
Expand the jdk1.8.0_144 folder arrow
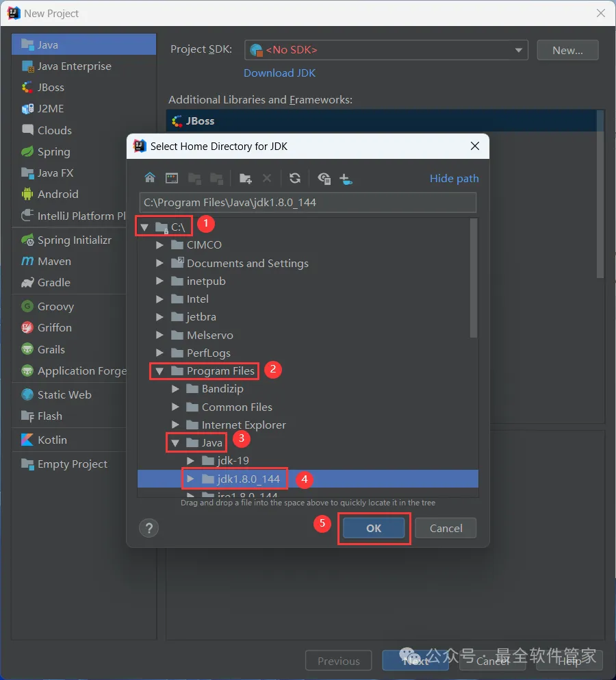[190, 479]
